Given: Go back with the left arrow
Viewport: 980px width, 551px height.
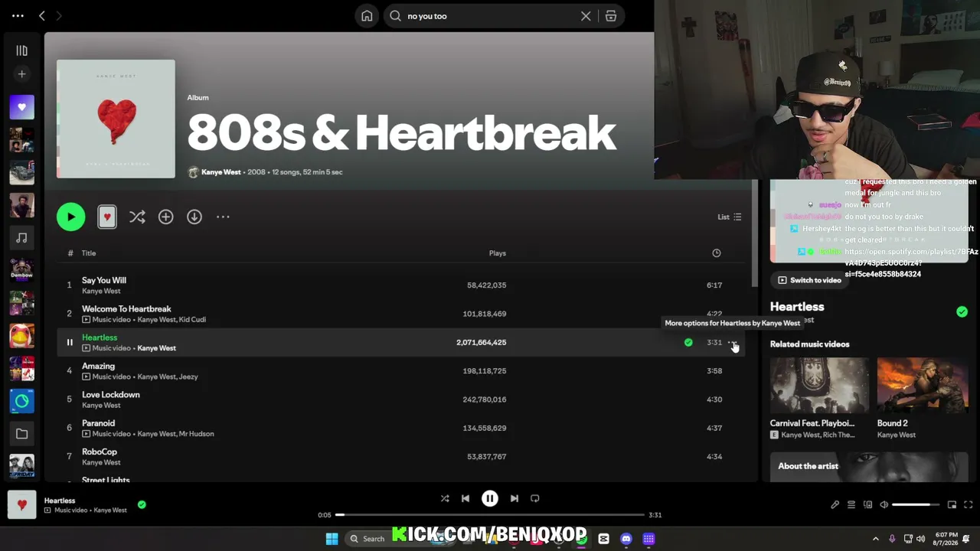Looking at the screenshot, I should [x=42, y=15].
